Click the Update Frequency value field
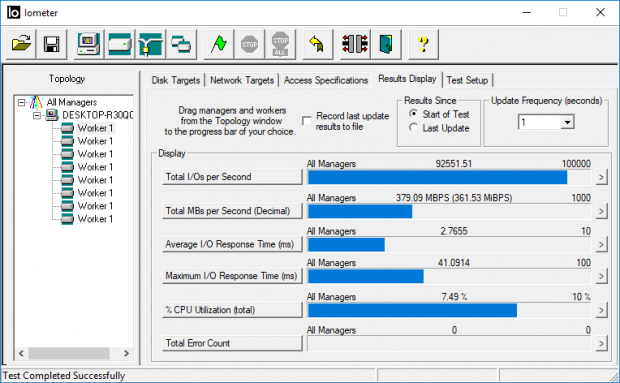 [x=539, y=122]
